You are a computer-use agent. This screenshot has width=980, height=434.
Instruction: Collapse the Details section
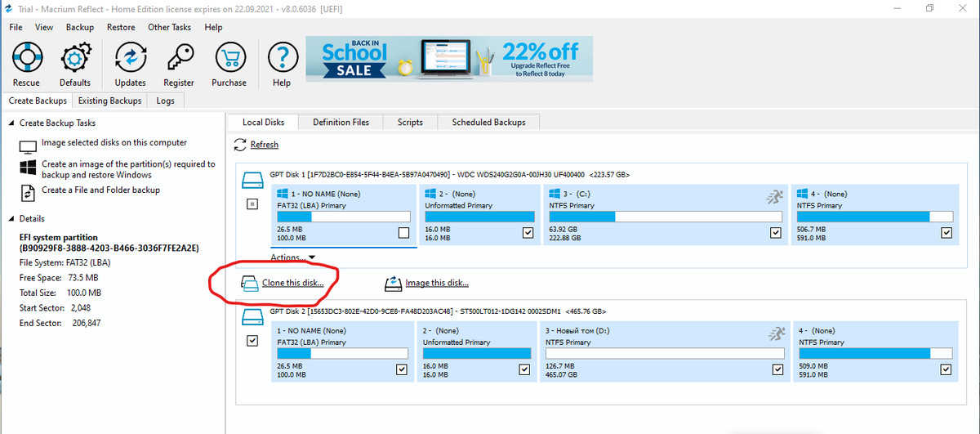point(11,219)
